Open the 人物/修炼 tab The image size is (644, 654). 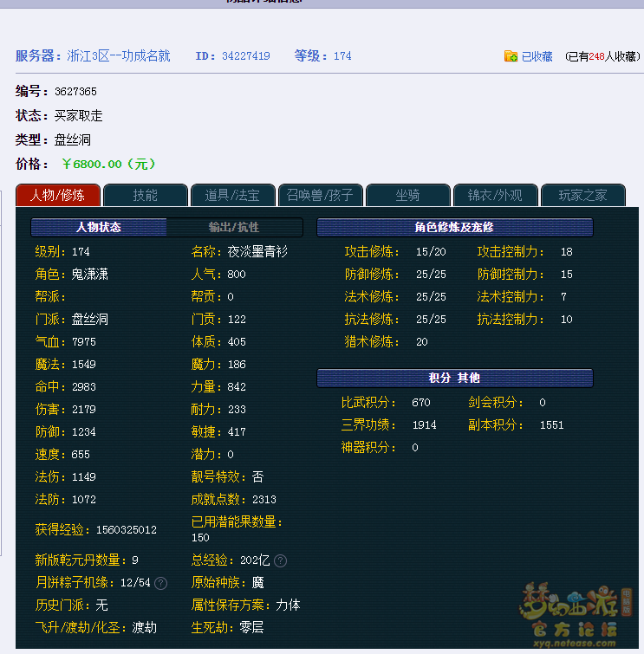(x=58, y=195)
